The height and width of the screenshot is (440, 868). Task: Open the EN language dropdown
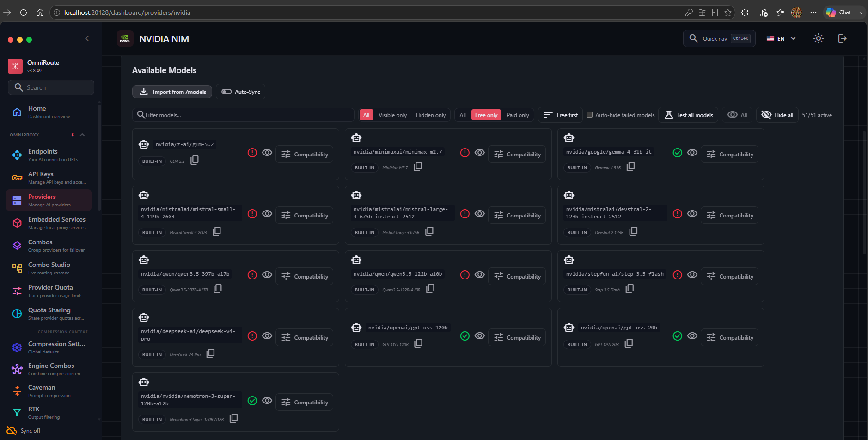781,38
